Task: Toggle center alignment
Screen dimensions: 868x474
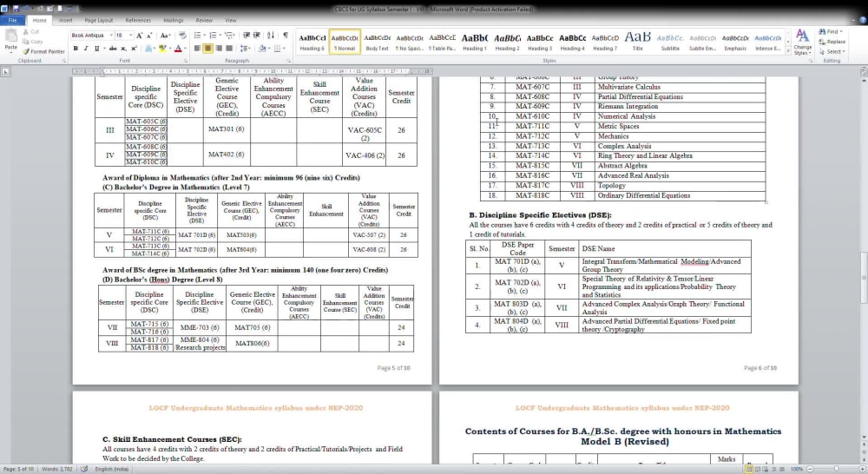Action: [208, 49]
